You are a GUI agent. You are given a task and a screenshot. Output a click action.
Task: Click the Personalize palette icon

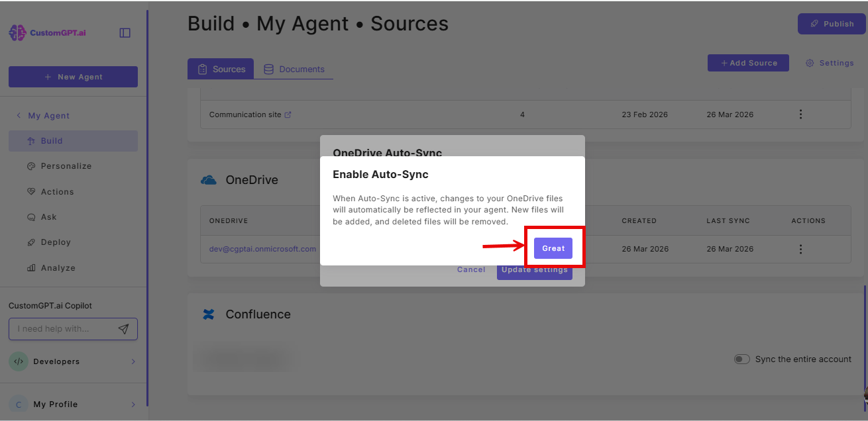point(31,166)
